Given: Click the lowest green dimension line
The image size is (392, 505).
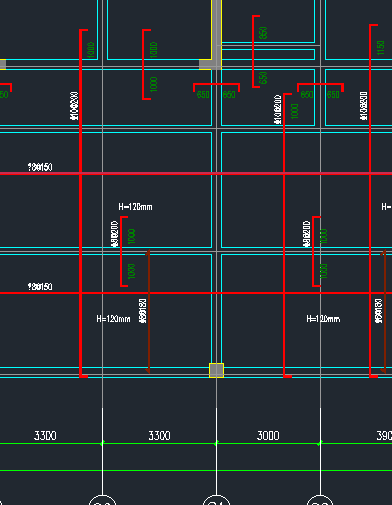Looking at the screenshot, I should coord(196,470).
